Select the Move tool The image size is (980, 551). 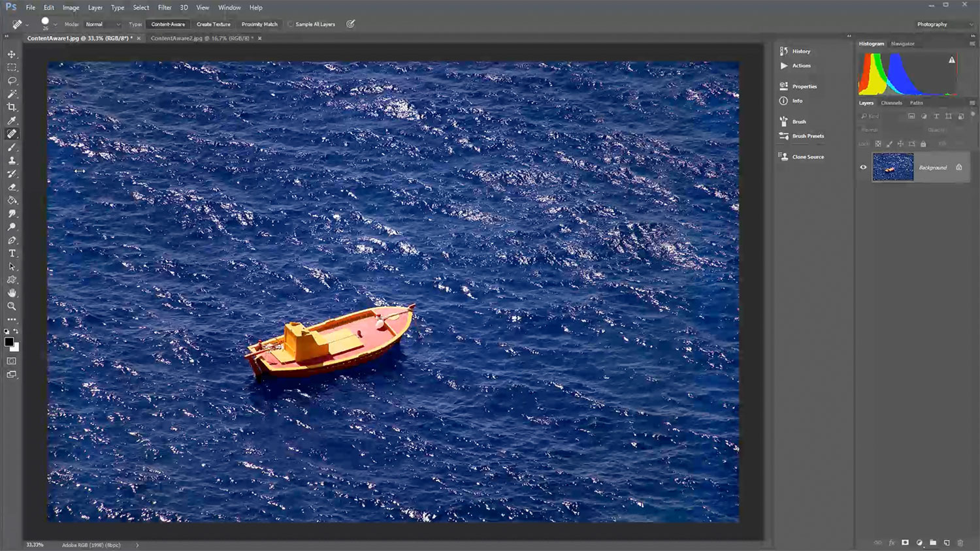tap(12, 54)
